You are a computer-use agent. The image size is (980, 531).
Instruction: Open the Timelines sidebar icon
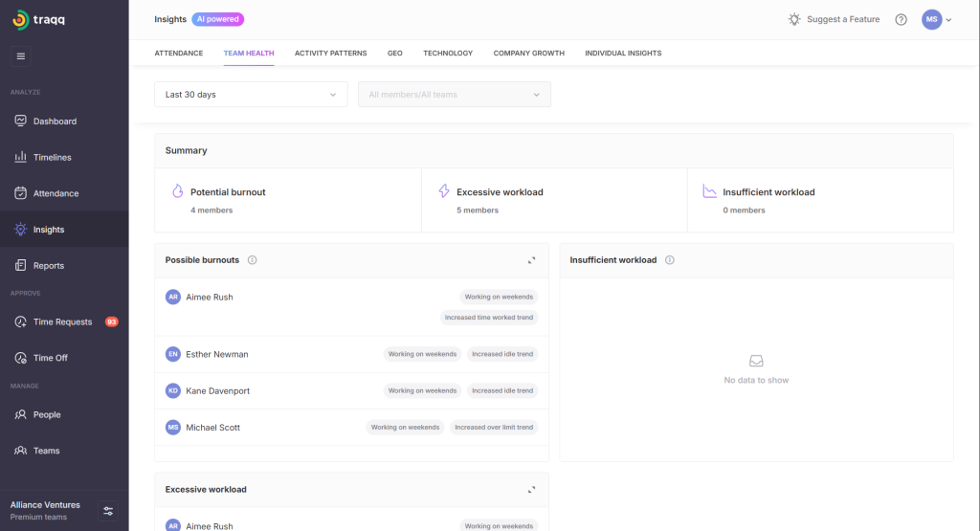click(21, 157)
